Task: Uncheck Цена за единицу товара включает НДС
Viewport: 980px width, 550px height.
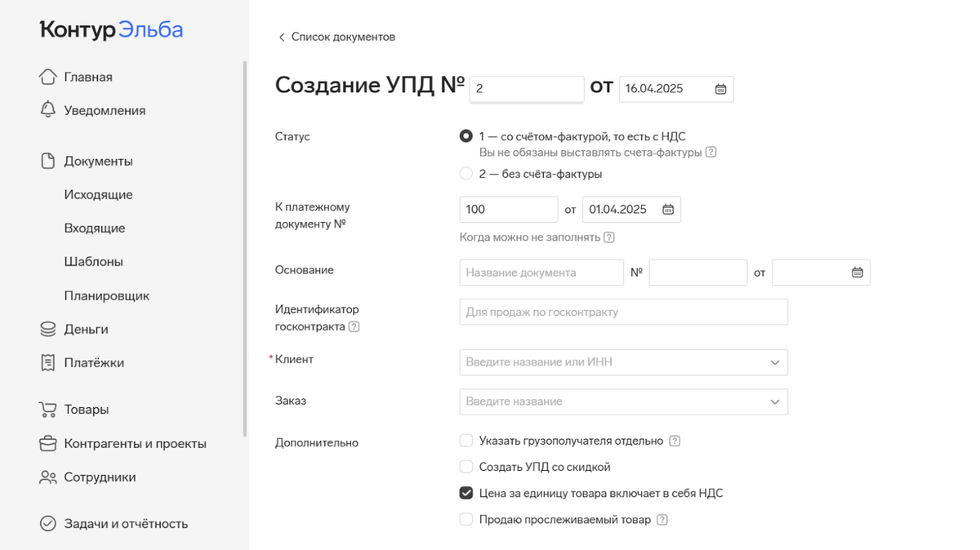Action: 465,492
